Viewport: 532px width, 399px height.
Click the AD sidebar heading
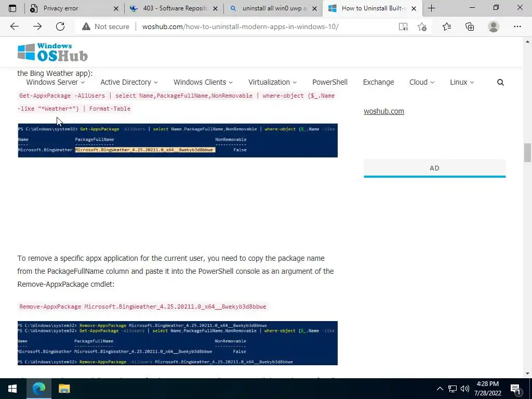click(x=434, y=168)
